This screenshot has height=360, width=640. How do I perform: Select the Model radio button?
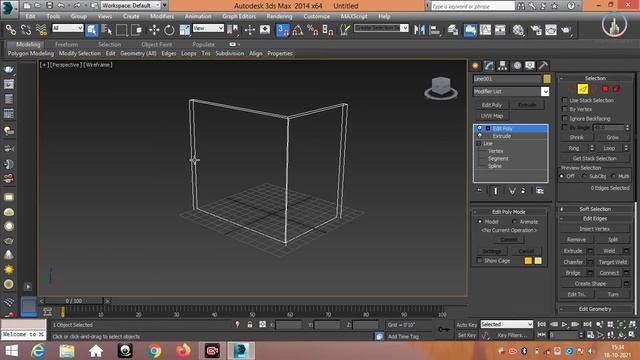(480, 222)
